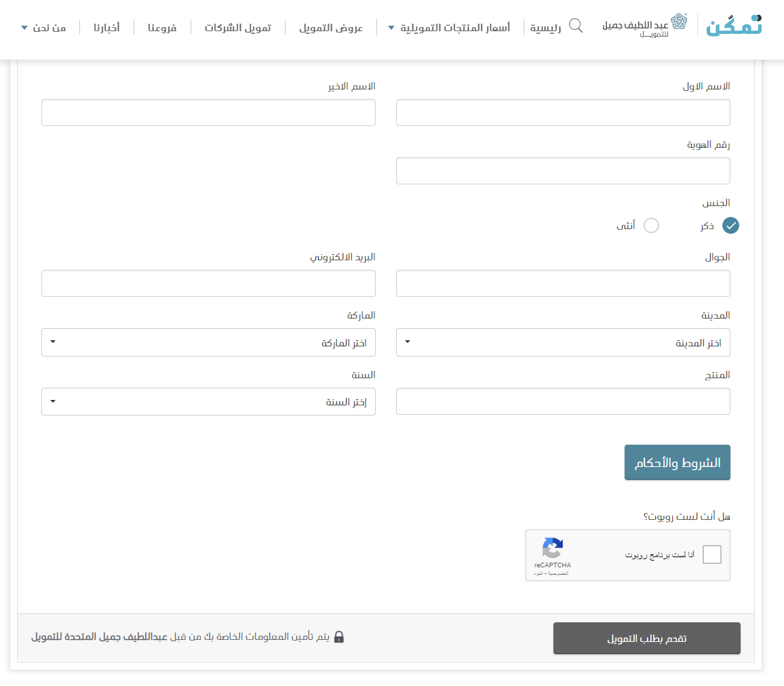Open عروض التمويل menu item

[x=331, y=28]
